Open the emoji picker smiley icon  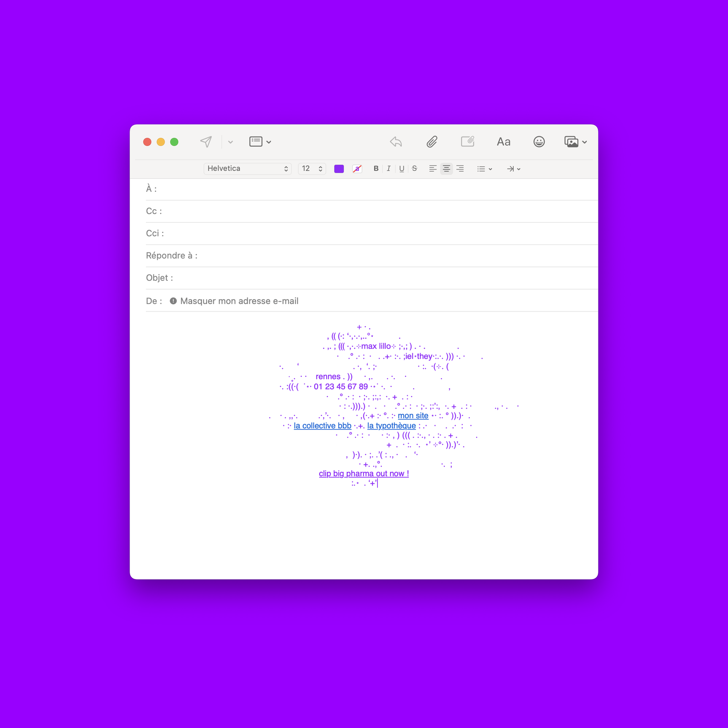coord(539,142)
